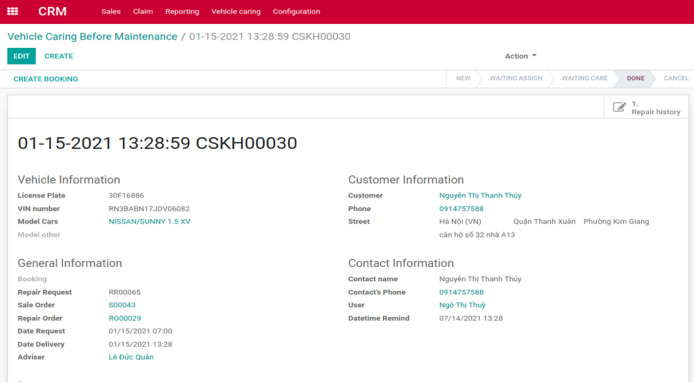Click the CREATE button
694x382 pixels.
[59, 56]
